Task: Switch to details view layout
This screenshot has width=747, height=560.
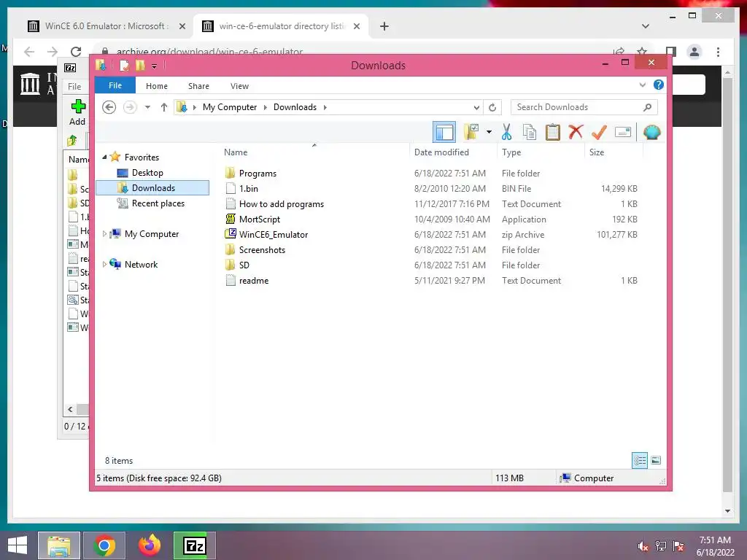Action: pos(640,461)
